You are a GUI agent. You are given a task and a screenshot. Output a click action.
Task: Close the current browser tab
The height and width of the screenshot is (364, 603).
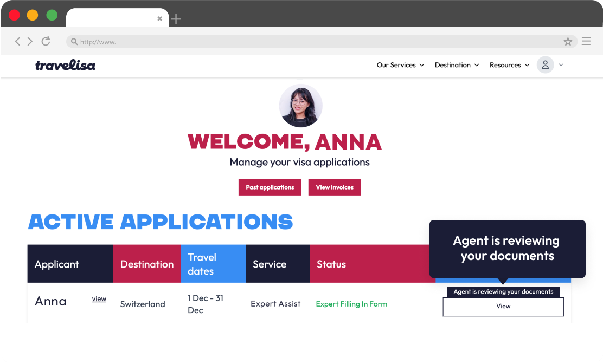pyautogui.click(x=159, y=18)
